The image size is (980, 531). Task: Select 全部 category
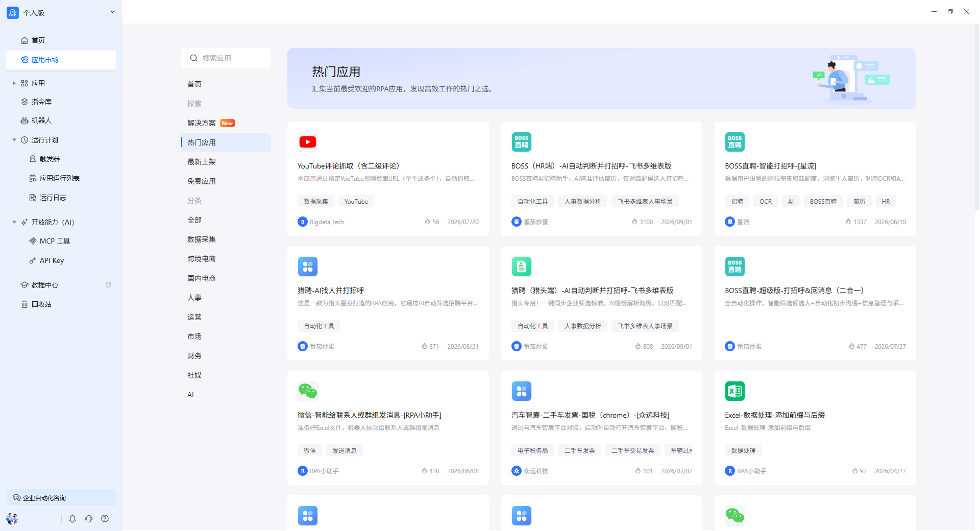[226, 220]
